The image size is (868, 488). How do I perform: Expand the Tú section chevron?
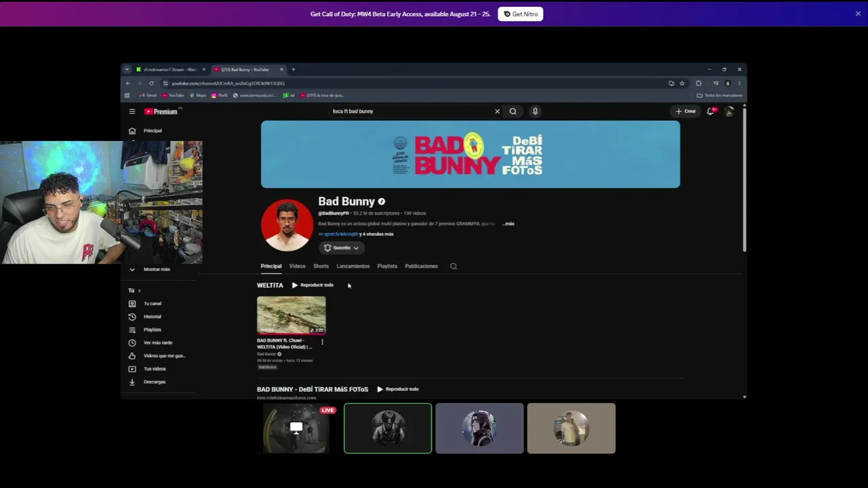(x=139, y=291)
